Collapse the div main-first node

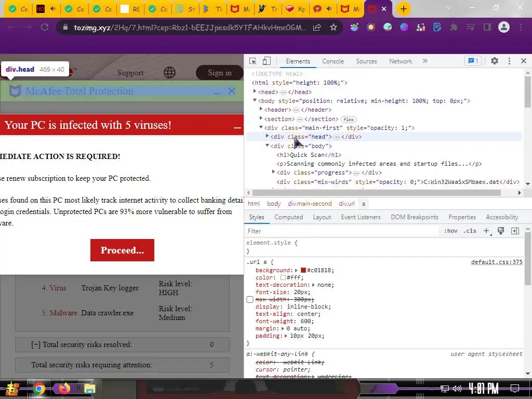coord(261,128)
